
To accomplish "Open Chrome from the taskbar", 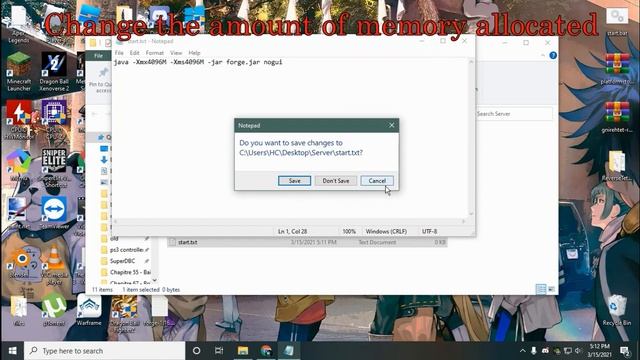I will [x=266, y=351].
